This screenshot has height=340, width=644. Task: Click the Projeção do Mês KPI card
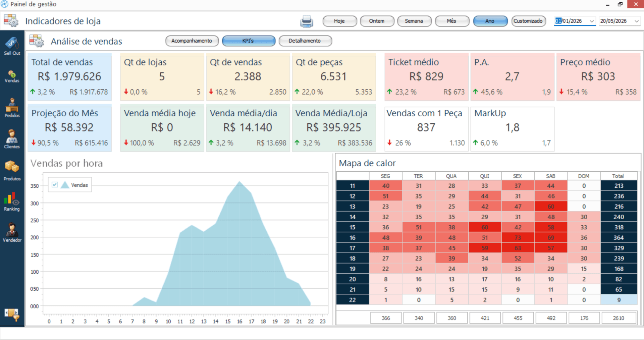(x=69, y=128)
